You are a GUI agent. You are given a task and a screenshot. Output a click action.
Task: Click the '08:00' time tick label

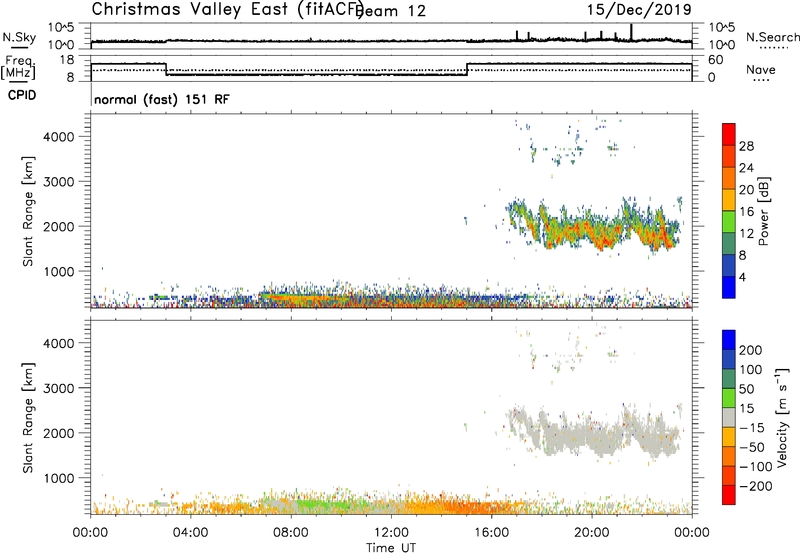point(291,533)
